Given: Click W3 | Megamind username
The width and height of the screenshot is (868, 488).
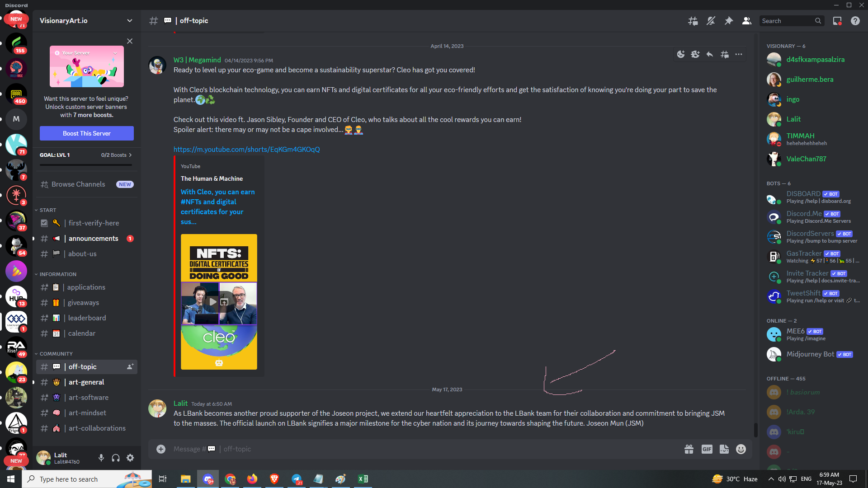Looking at the screenshot, I should coord(197,60).
